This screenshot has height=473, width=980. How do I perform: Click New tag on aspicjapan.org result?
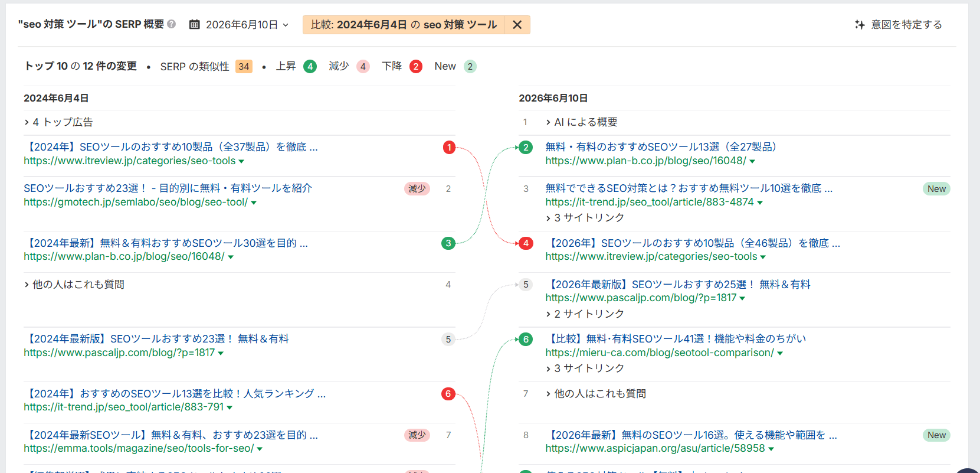pyautogui.click(x=936, y=435)
